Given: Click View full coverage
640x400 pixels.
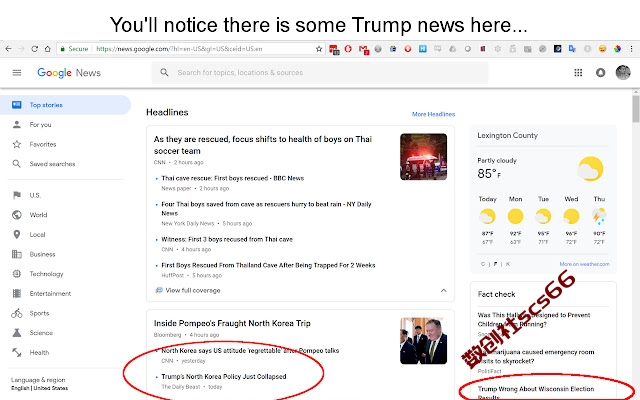Looking at the screenshot, I should point(188,290).
